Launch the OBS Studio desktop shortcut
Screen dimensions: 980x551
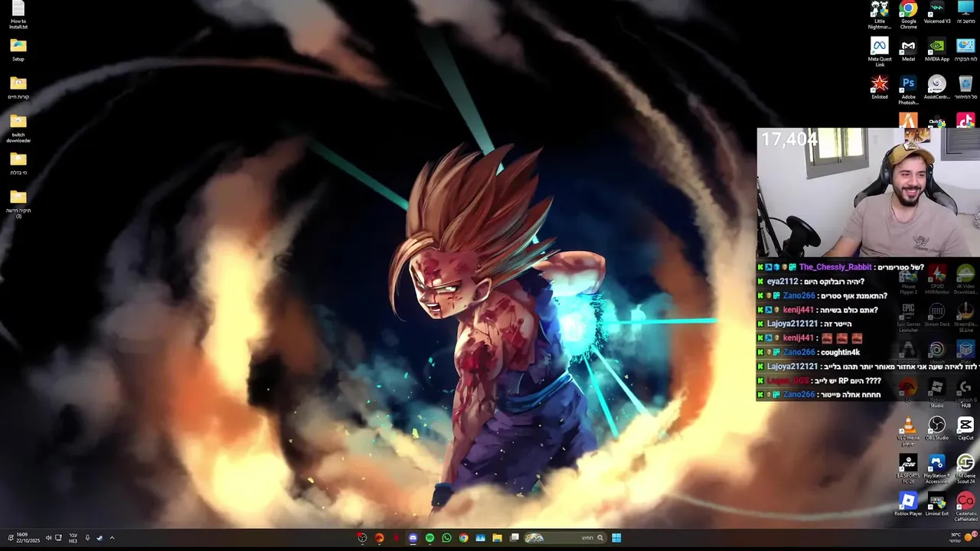(x=937, y=429)
